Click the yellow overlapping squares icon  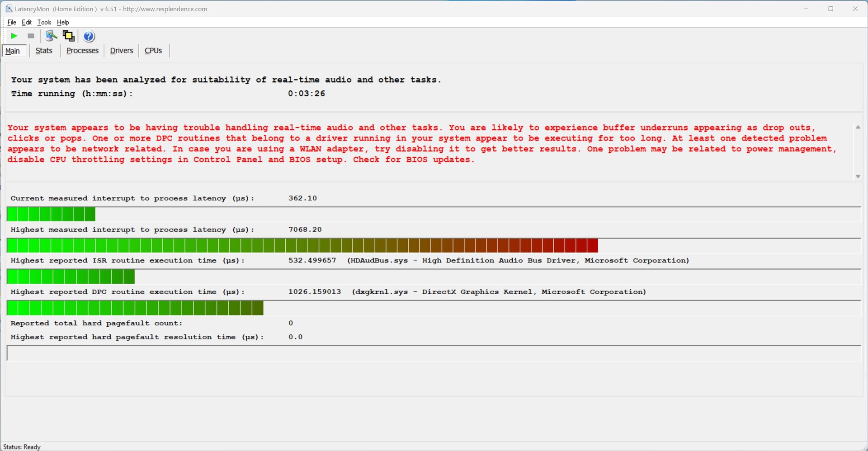pyautogui.click(x=69, y=36)
